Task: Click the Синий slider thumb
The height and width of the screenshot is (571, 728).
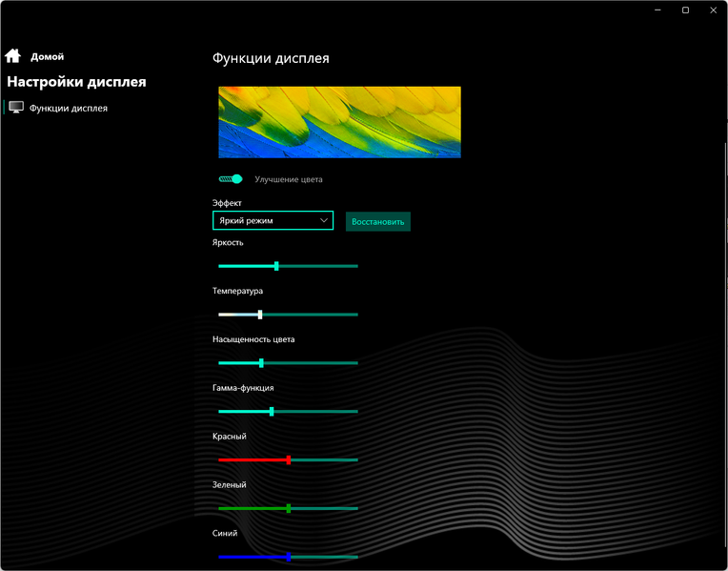Action: click(289, 557)
